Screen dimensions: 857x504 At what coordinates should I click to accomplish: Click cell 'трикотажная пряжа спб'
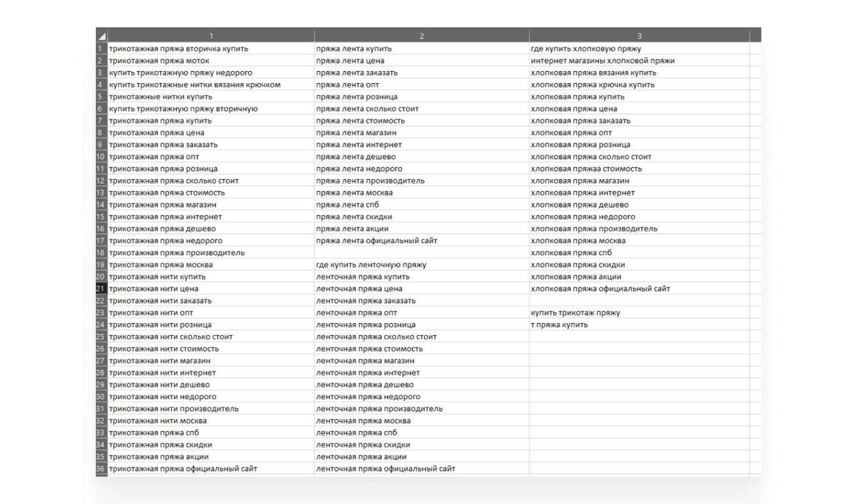210,433
